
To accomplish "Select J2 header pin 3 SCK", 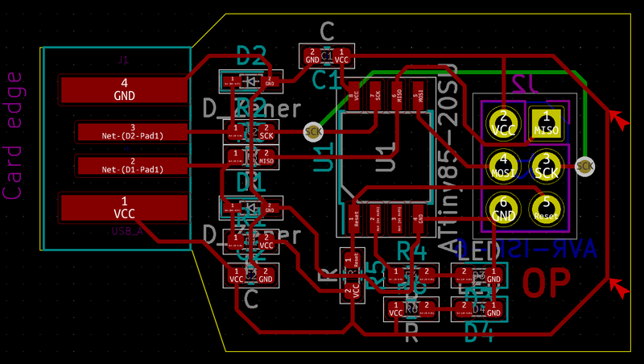I will [x=546, y=166].
